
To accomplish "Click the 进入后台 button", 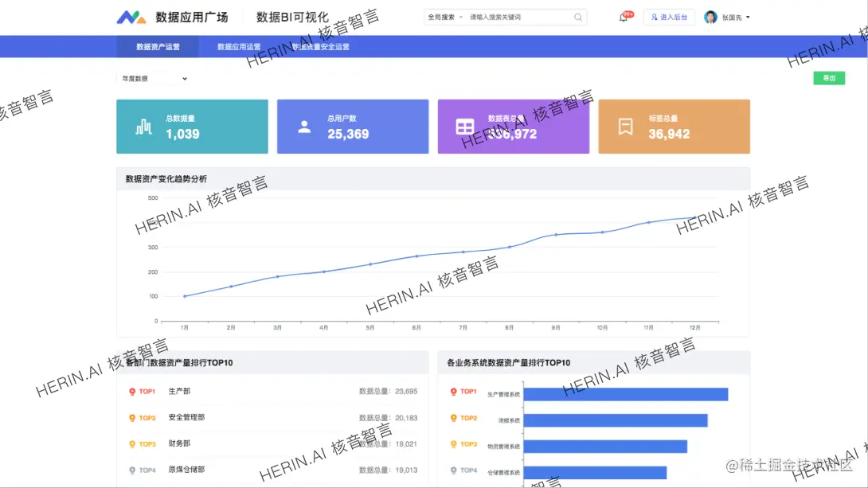I will [x=669, y=16].
